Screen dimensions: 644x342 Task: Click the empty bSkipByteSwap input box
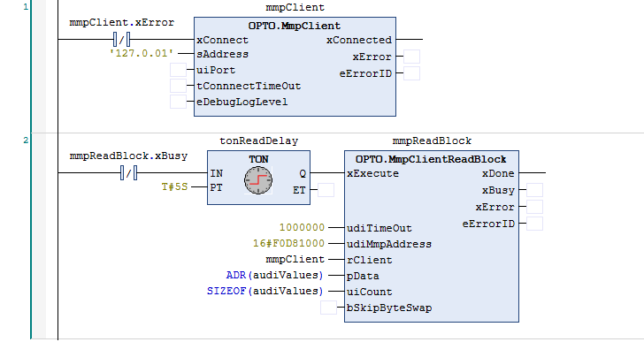click(x=328, y=308)
